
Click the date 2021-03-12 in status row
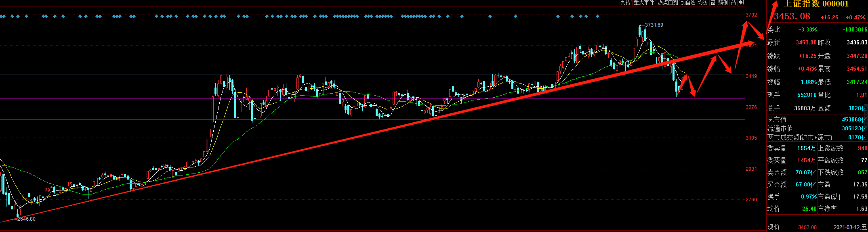[x=848, y=227]
